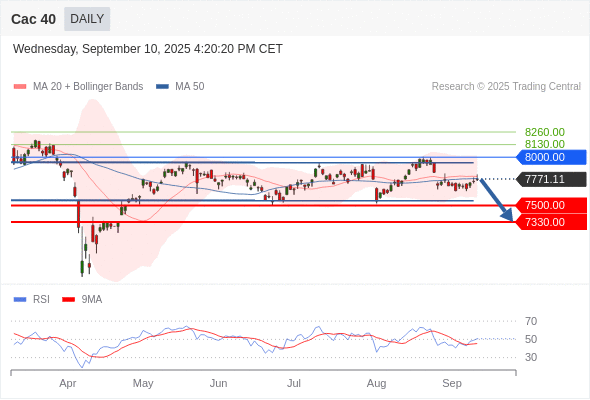Viewport: 590px width, 400px height.
Task: Click the DAILY timeframe badge
Action: click(x=87, y=19)
